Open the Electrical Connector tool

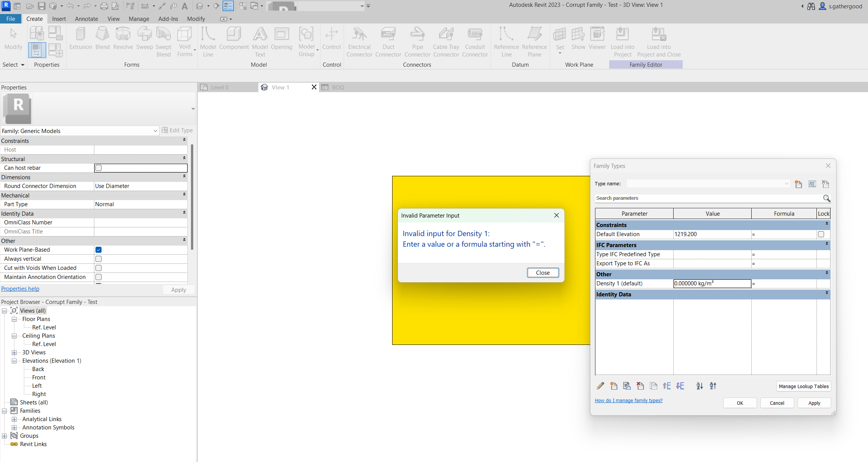coord(359,42)
